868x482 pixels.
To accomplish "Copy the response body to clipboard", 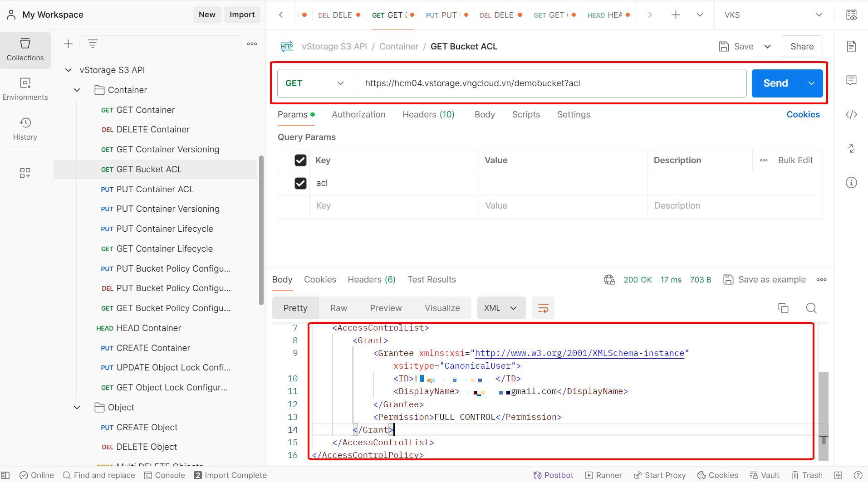I will [x=783, y=308].
